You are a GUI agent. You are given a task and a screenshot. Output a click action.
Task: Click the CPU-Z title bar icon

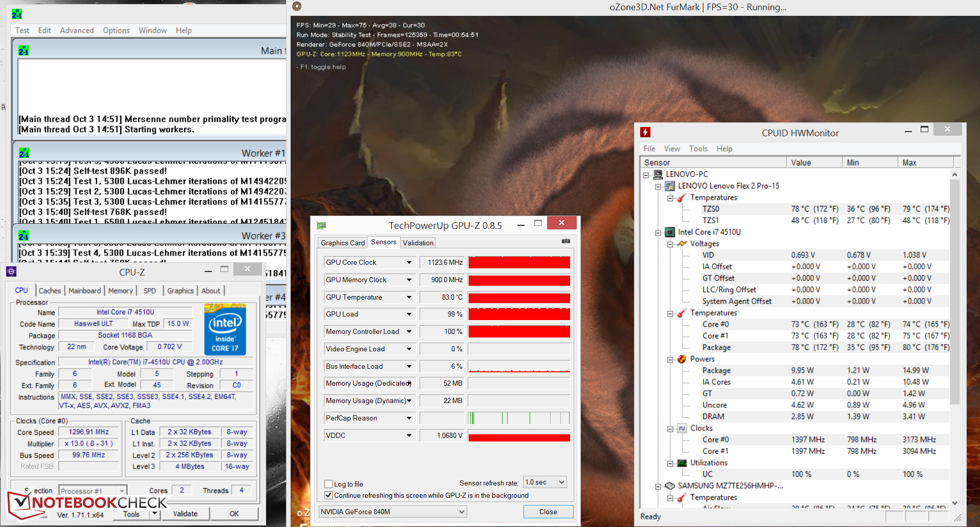[x=11, y=271]
